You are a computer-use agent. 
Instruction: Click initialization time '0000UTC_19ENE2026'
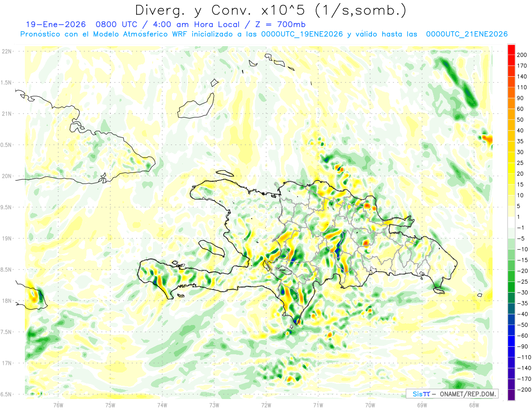(302, 34)
